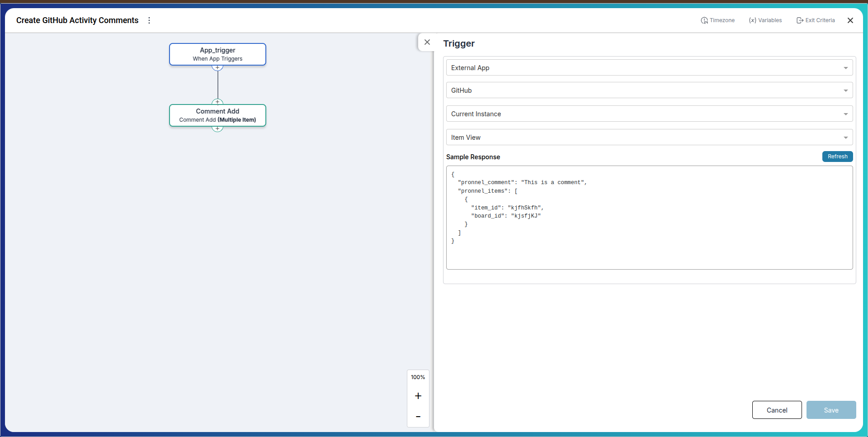
Task: Close the workflow editor with top-right X
Action: point(850,20)
